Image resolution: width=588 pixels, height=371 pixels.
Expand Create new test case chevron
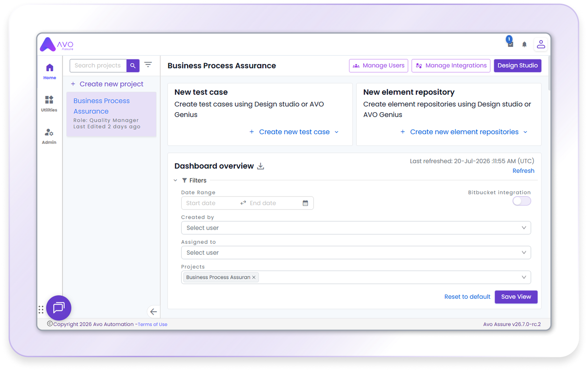coord(337,132)
